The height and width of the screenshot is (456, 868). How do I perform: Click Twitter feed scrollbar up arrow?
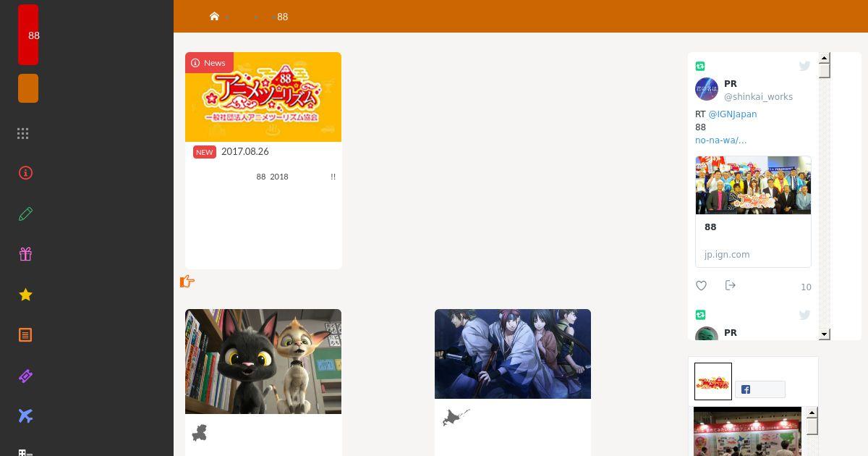click(824, 57)
